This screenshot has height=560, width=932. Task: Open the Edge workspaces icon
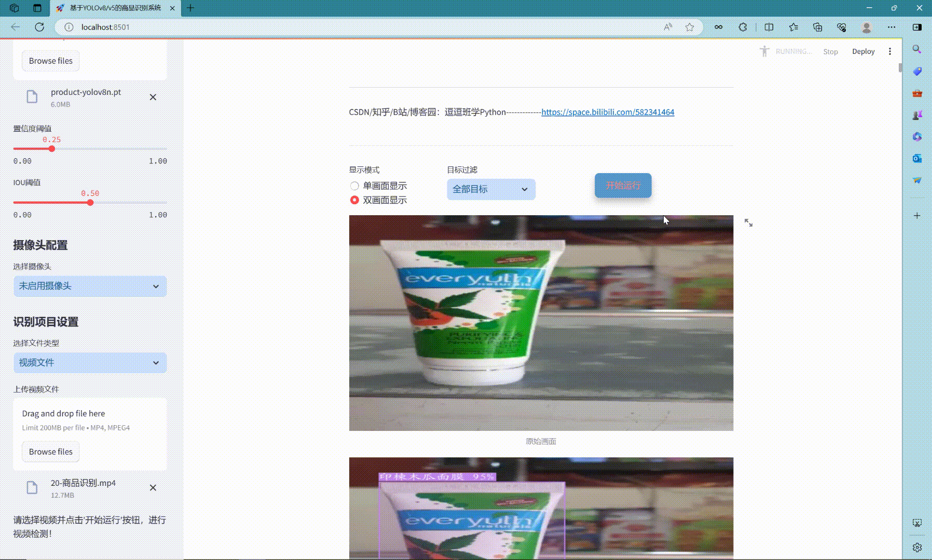tap(15, 8)
